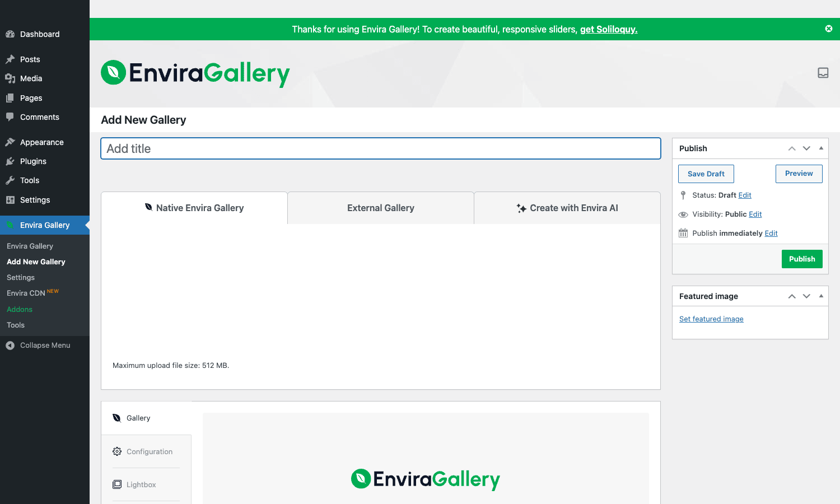Switch to Native Envira Gallery tab
Screen dimensions: 840x504
click(x=194, y=208)
